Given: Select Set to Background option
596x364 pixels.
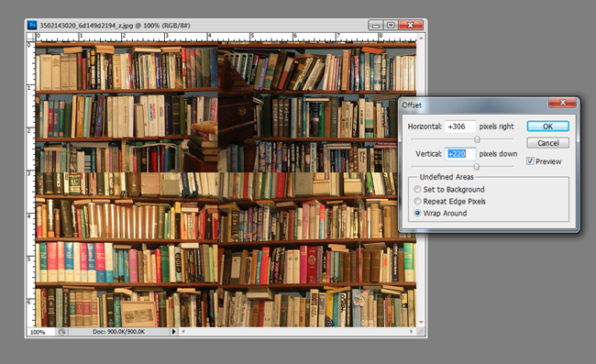Looking at the screenshot, I should [417, 189].
